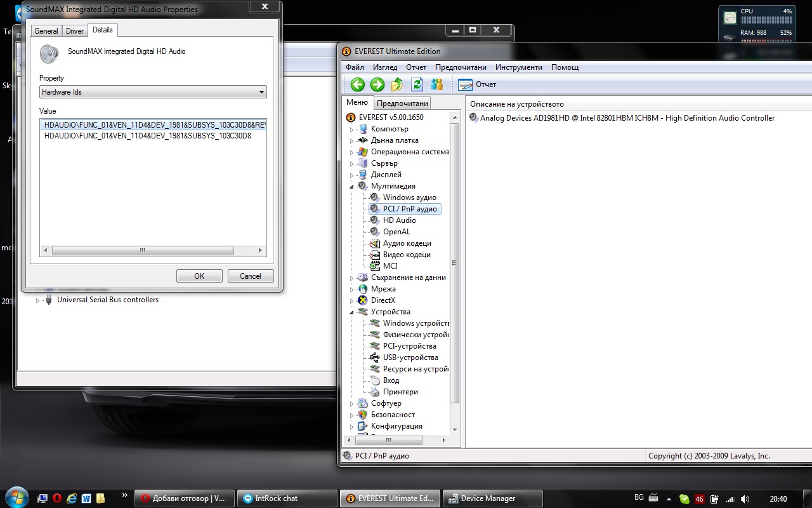Expand Universal Serial Bus controllers in Device Manager
Screen dimensions: 812x508
(x=37, y=300)
